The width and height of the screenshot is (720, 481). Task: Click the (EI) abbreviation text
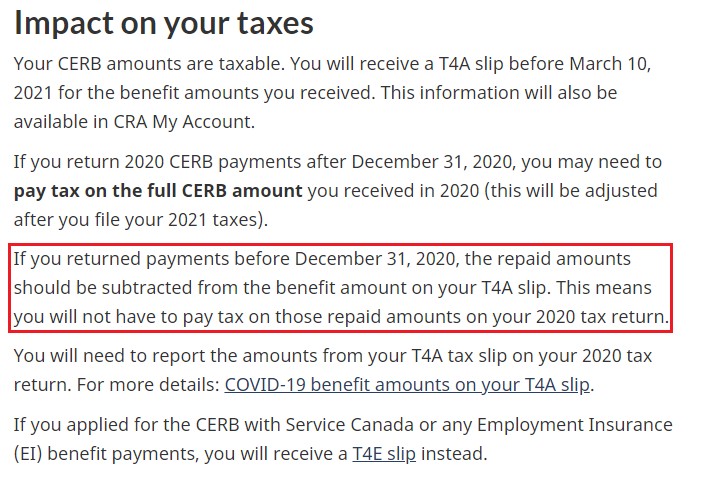(28, 453)
